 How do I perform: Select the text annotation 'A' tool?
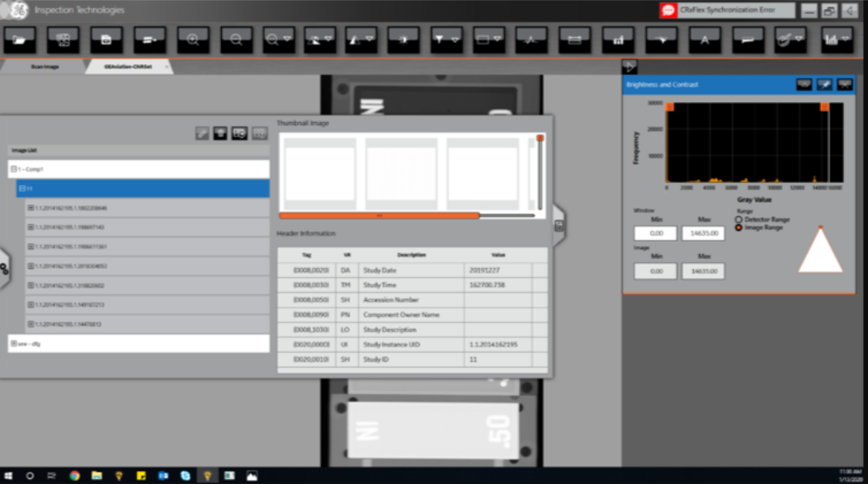705,39
